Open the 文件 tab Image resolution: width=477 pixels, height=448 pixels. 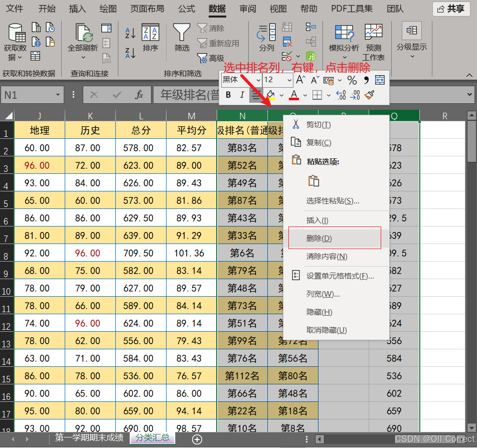click(15, 9)
